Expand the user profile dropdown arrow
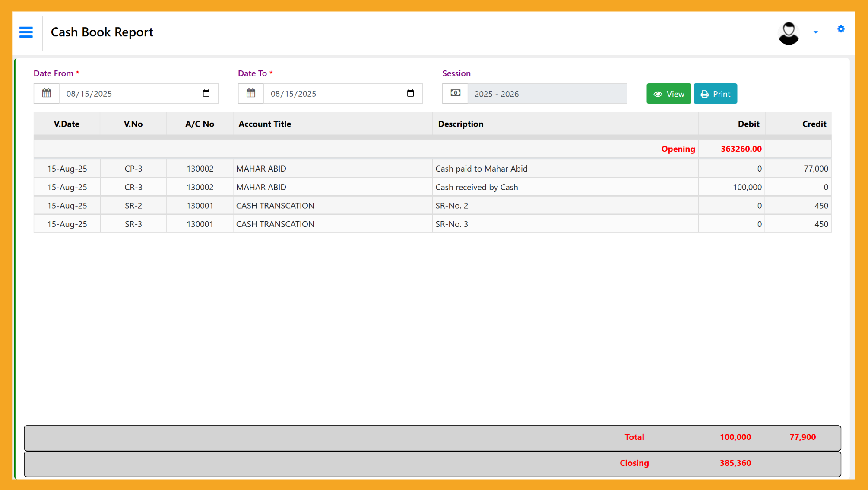 [815, 32]
